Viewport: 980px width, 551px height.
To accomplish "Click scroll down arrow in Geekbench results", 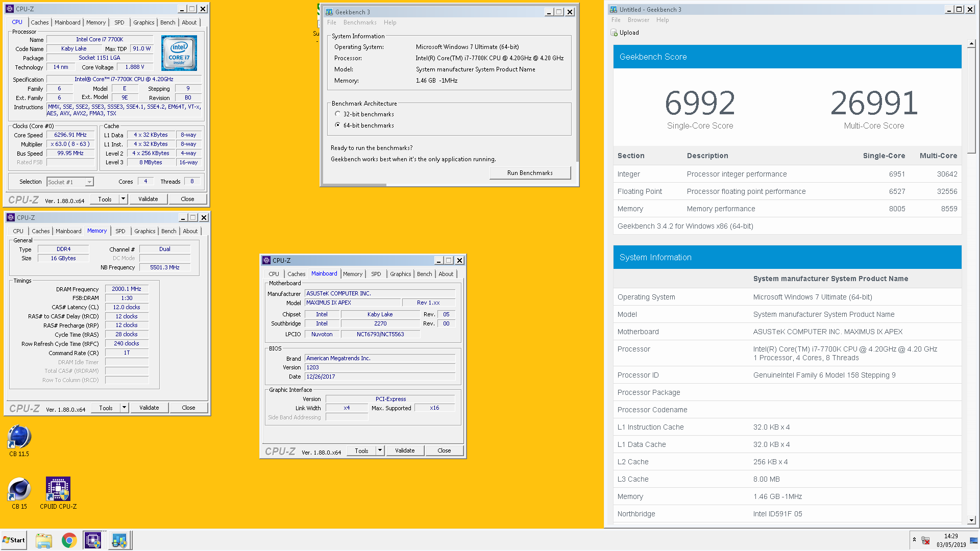I will (971, 520).
